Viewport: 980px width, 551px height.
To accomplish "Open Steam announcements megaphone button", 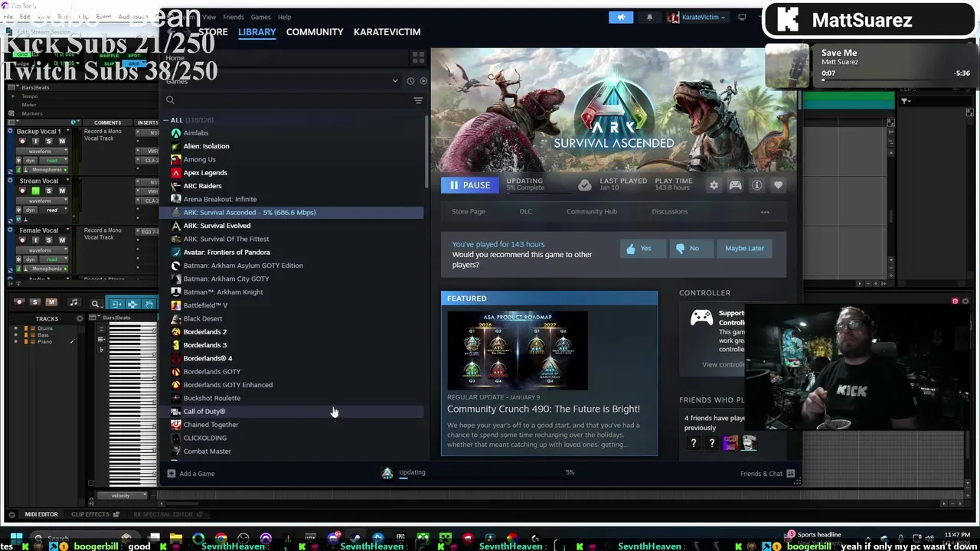I will click(621, 17).
